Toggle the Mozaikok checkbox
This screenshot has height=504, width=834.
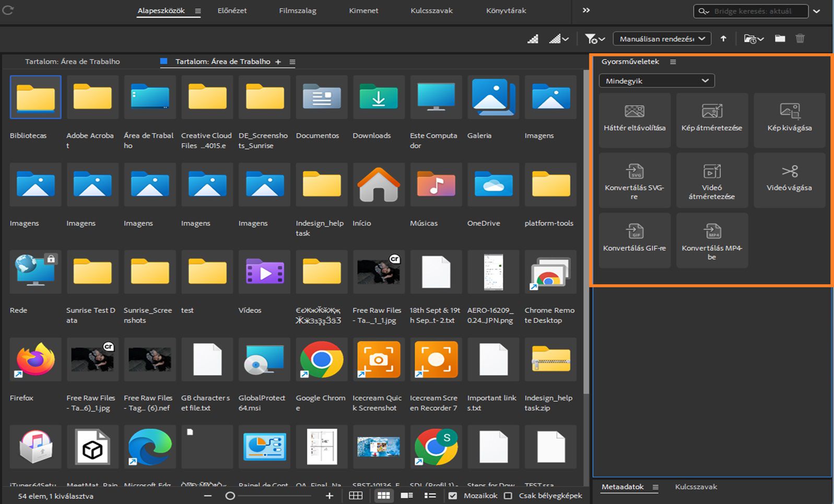click(x=453, y=496)
